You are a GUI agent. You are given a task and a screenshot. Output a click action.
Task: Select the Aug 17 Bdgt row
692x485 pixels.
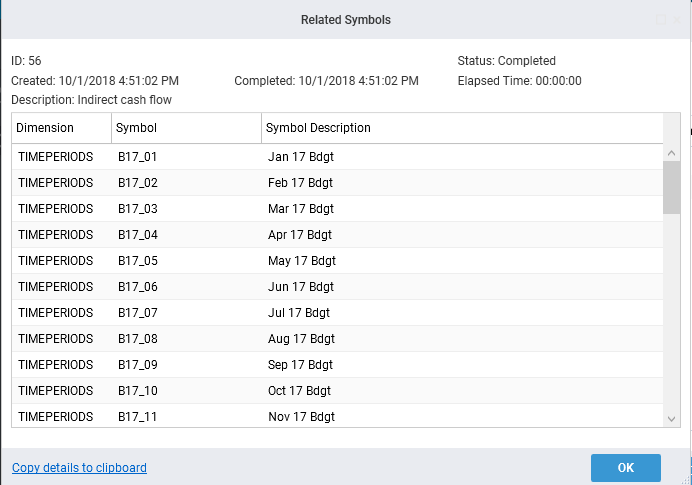[302, 339]
